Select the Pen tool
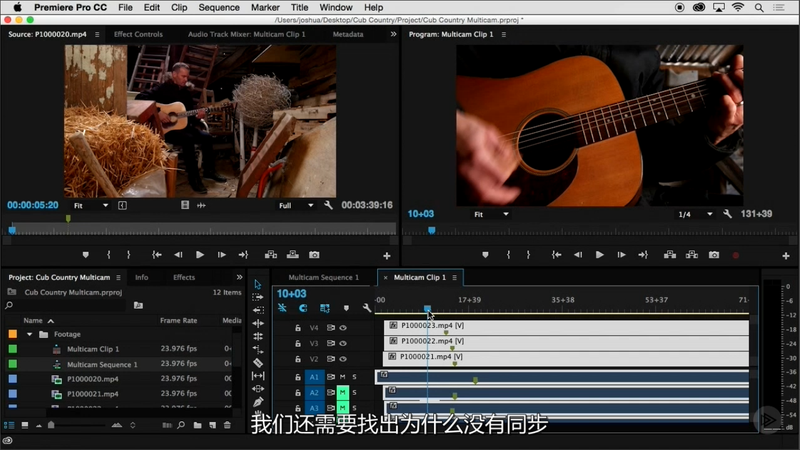 258,402
